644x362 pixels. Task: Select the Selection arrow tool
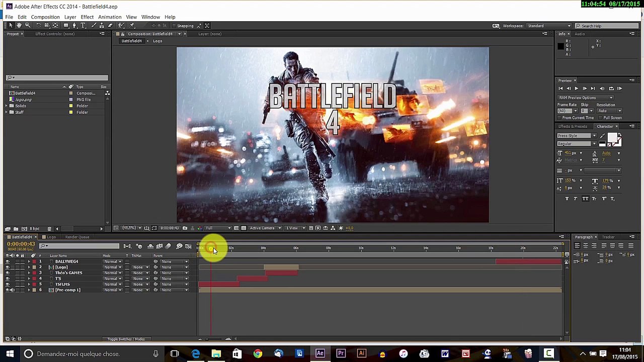[x=11, y=26]
